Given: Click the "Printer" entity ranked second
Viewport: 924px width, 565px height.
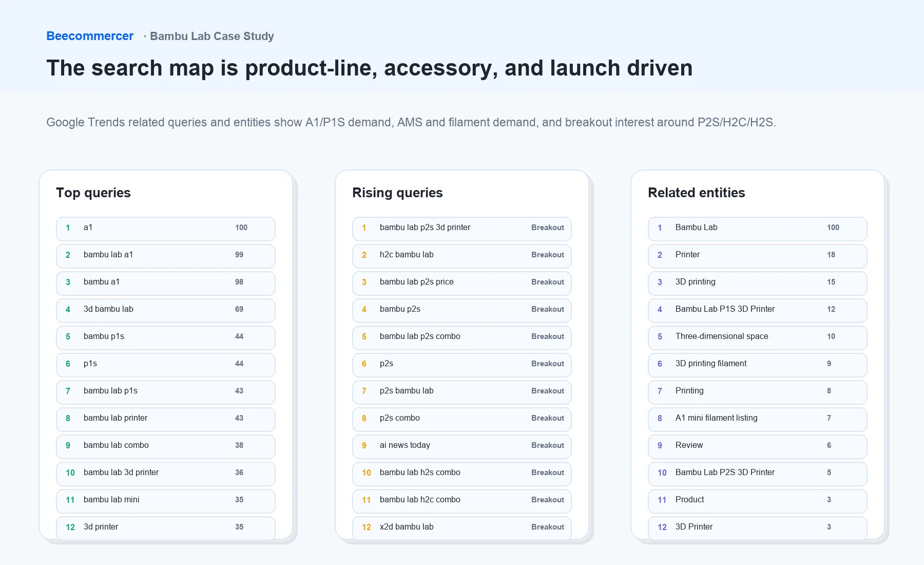Looking at the screenshot, I should point(758,256).
